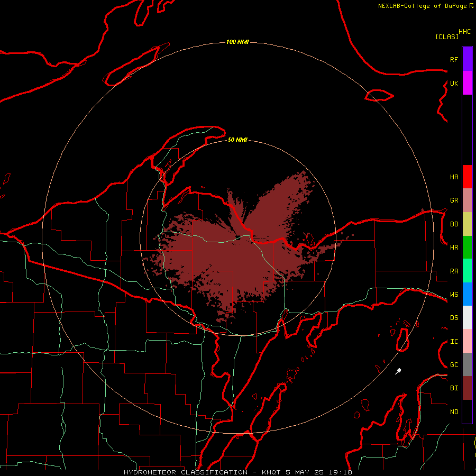Image resolution: width=476 pixels, height=476 pixels.
Task: Click the BD legend label
Action: tap(454, 224)
